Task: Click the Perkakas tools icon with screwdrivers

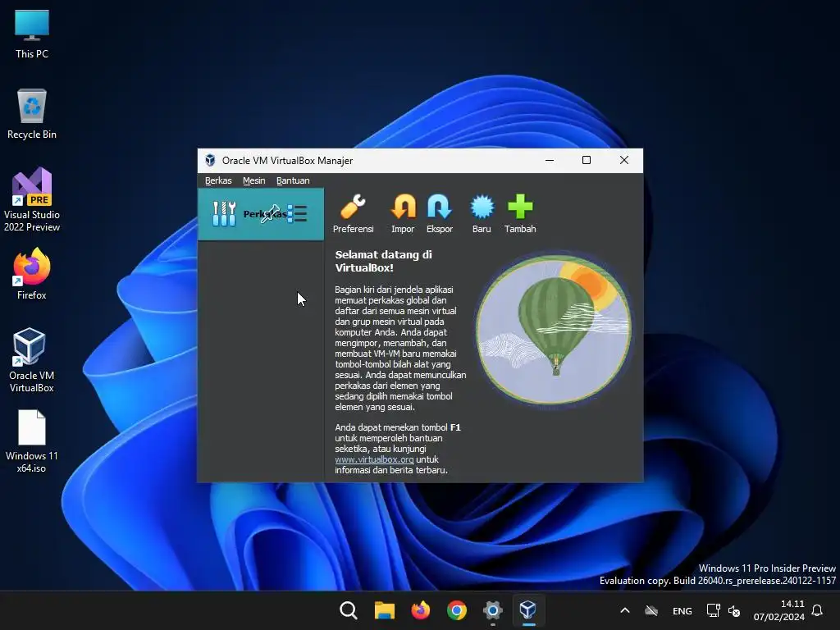Action: coord(224,214)
